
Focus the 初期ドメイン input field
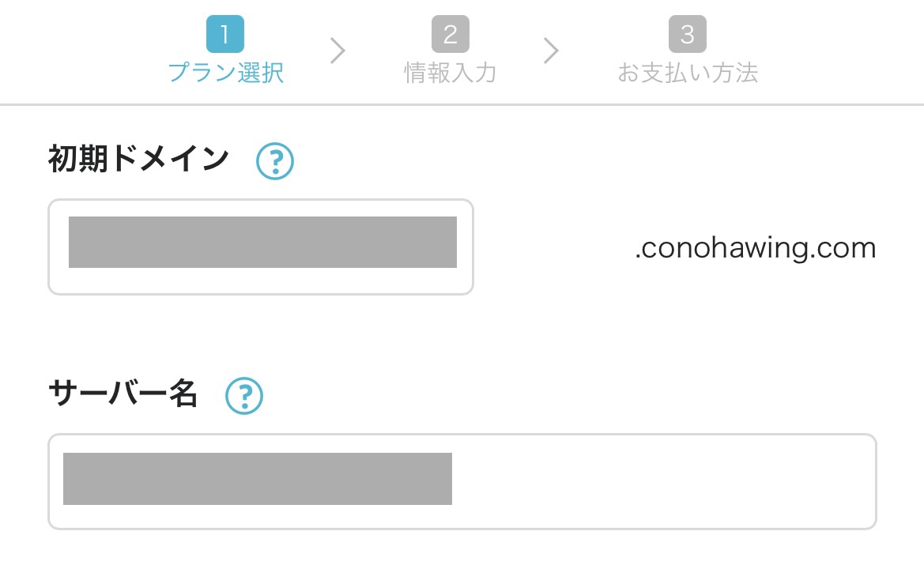click(x=261, y=247)
